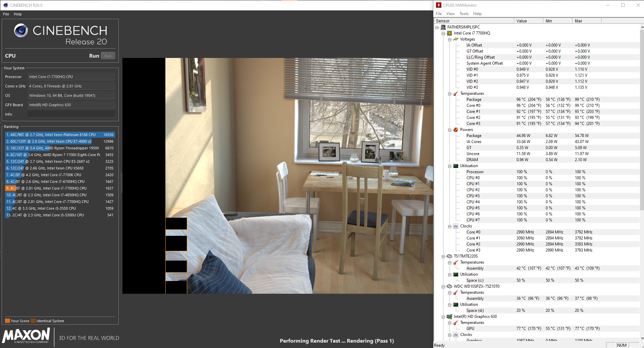Open the Cinebench Help menu
The height and width of the screenshot is (348, 644).
pyautogui.click(x=18, y=14)
